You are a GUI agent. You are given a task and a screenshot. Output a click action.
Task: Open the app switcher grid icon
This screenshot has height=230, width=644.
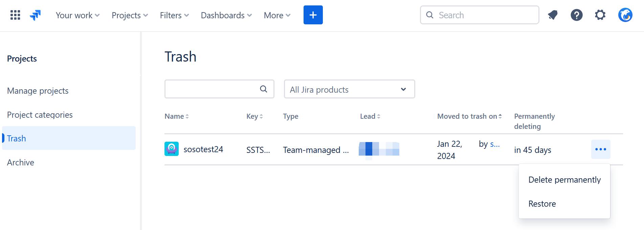15,15
